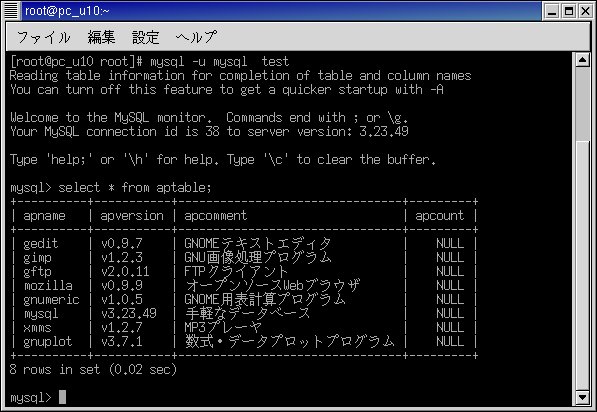This screenshot has width=597, height=412.
Task: Click the select * from aptable command
Action: click(x=135, y=187)
